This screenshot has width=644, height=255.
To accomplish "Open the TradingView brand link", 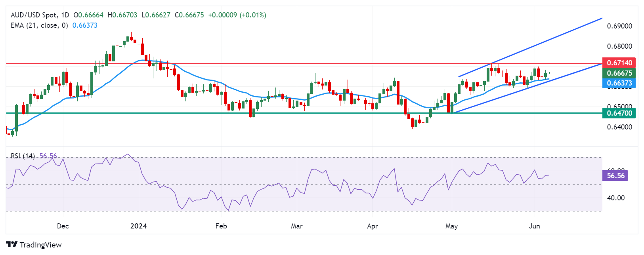I will tap(34, 245).
